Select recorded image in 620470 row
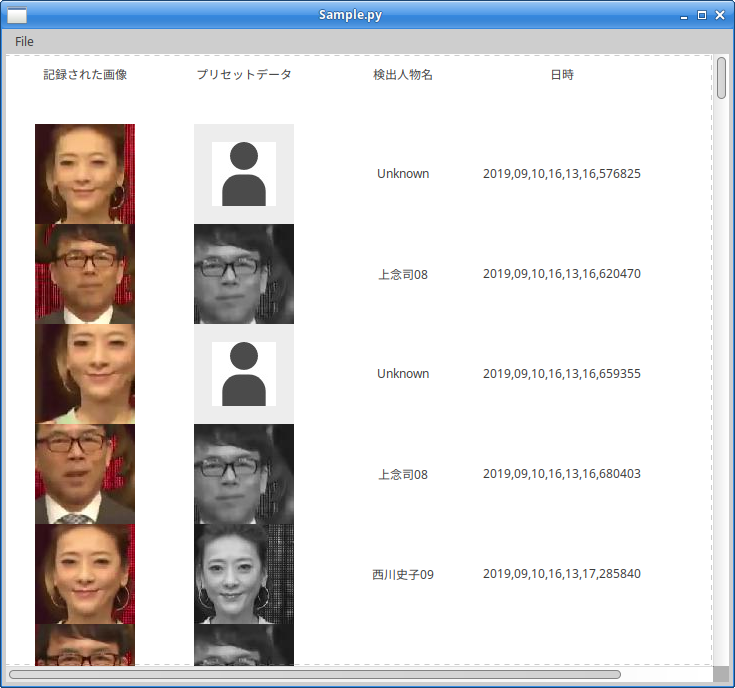 pyautogui.click(x=85, y=274)
